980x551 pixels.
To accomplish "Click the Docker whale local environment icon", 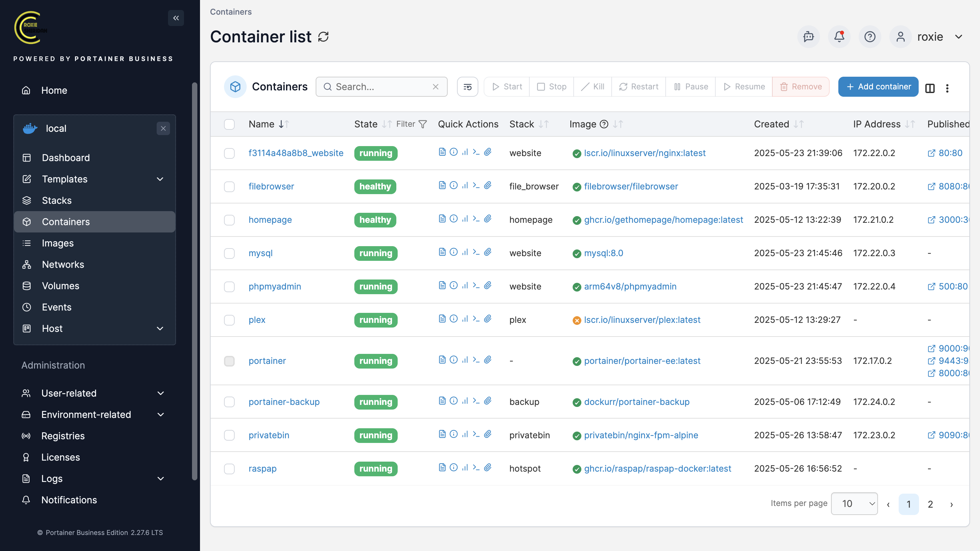I will coord(30,128).
